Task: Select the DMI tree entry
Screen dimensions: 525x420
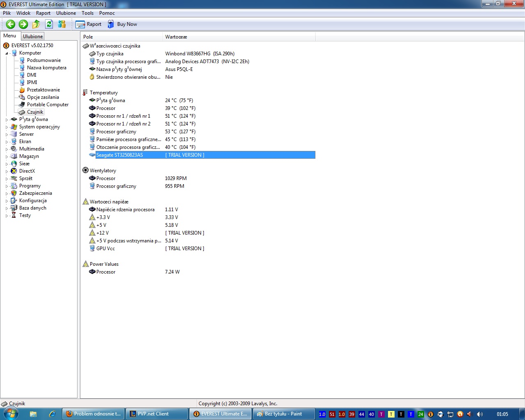Action: pyautogui.click(x=32, y=75)
